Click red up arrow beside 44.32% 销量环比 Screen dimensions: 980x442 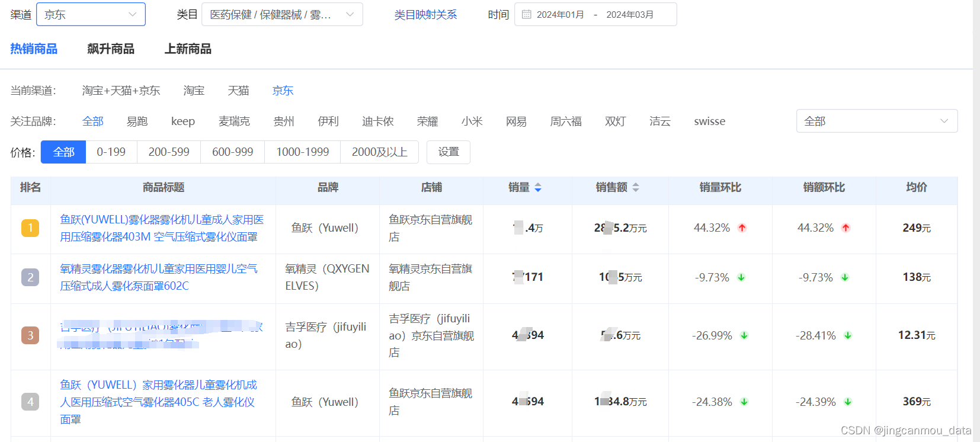click(x=742, y=228)
